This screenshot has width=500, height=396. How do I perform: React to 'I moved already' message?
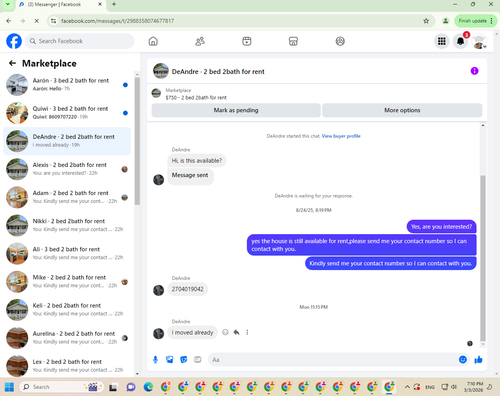pyautogui.click(x=225, y=332)
